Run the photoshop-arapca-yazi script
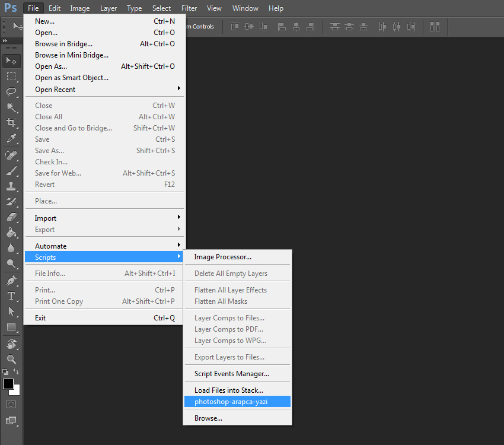 click(x=237, y=402)
